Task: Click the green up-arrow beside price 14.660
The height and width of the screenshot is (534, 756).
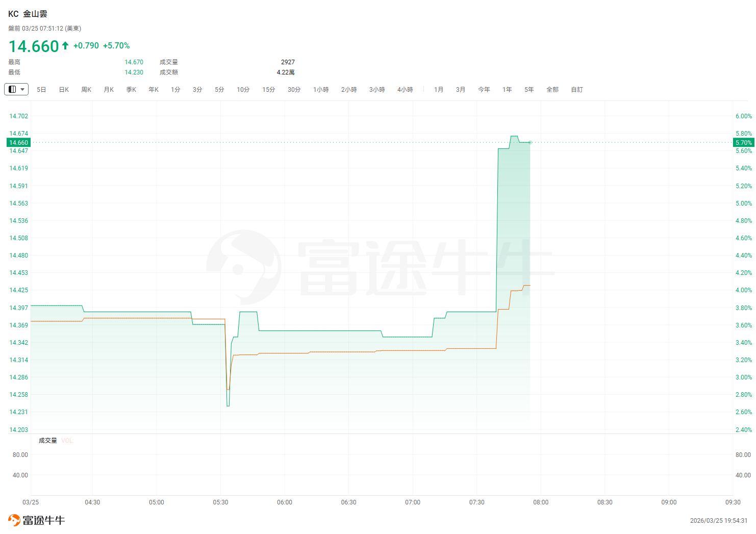Action: (x=65, y=46)
